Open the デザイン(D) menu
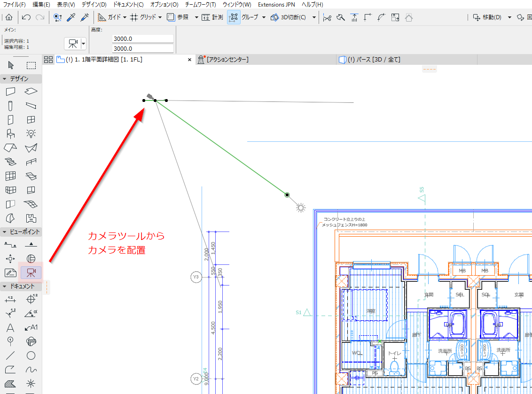This screenshot has width=532, height=394. tap(94, 4)
